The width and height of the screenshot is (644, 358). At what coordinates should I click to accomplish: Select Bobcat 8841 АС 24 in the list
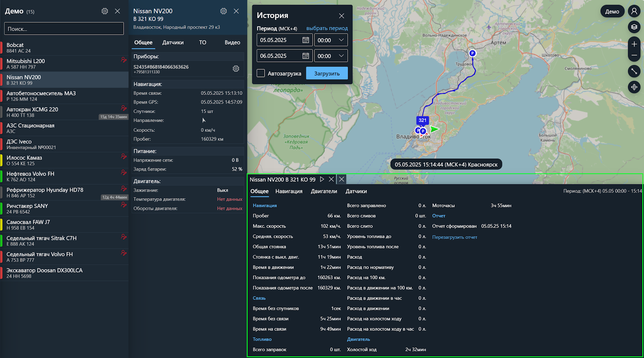64,48
